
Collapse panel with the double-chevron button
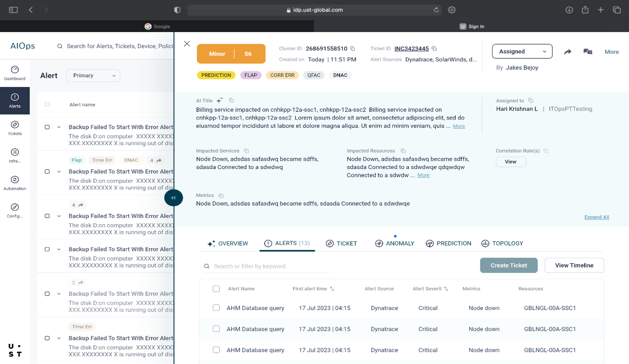coord(173,198)
